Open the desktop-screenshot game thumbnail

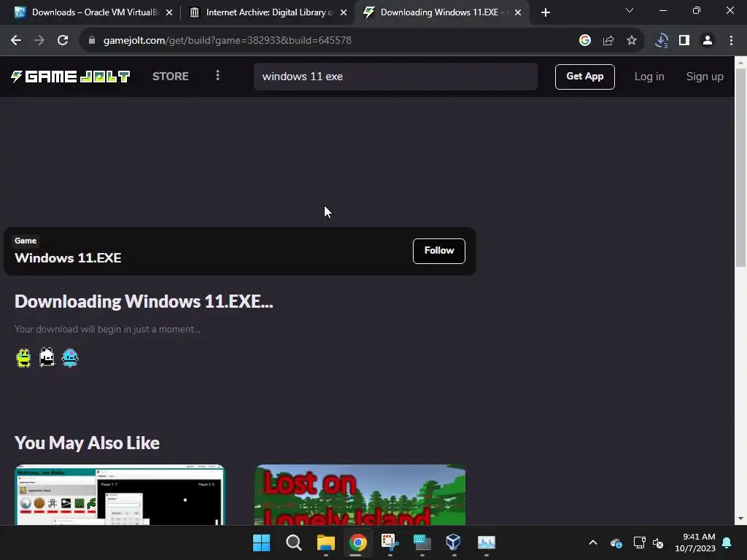pos(120,495)
